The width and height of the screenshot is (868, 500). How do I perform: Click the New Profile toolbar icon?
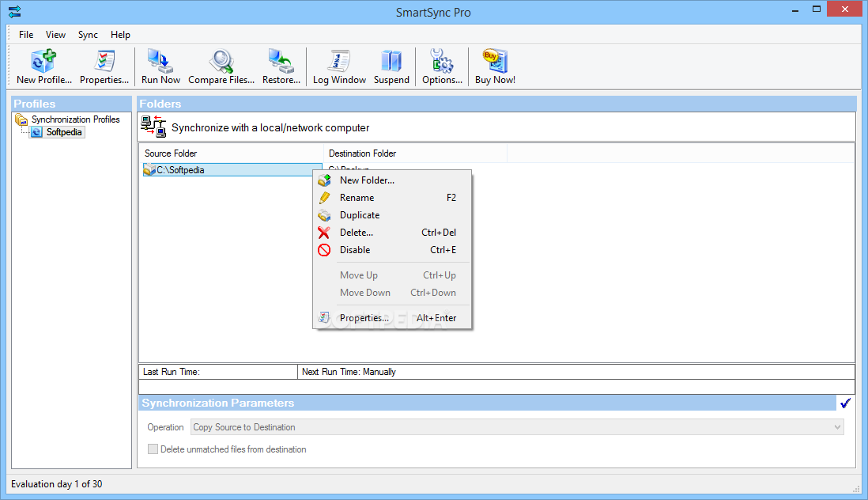pos(43,61)
